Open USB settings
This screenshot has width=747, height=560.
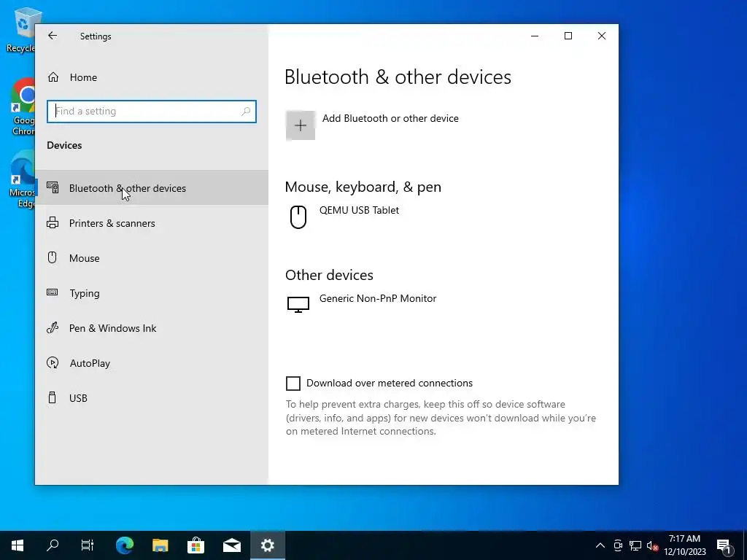(152, 398)
